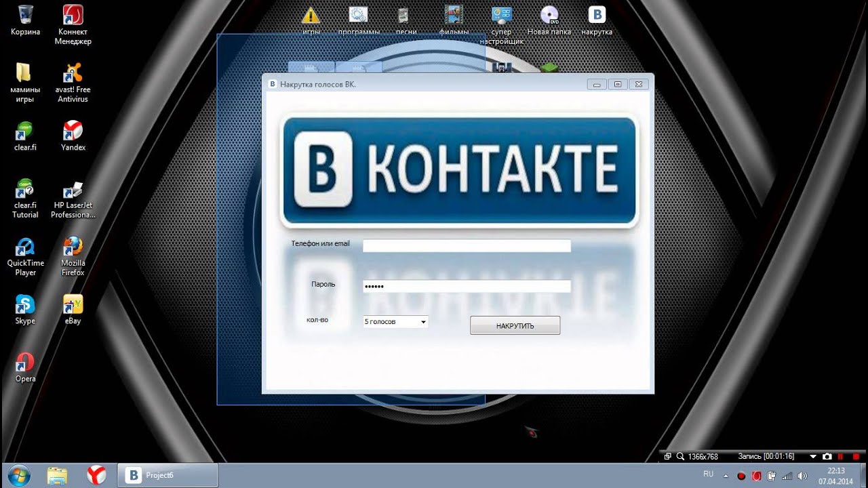Pause the recording
This screenshot has height=488, width=868.
point(841,457)
